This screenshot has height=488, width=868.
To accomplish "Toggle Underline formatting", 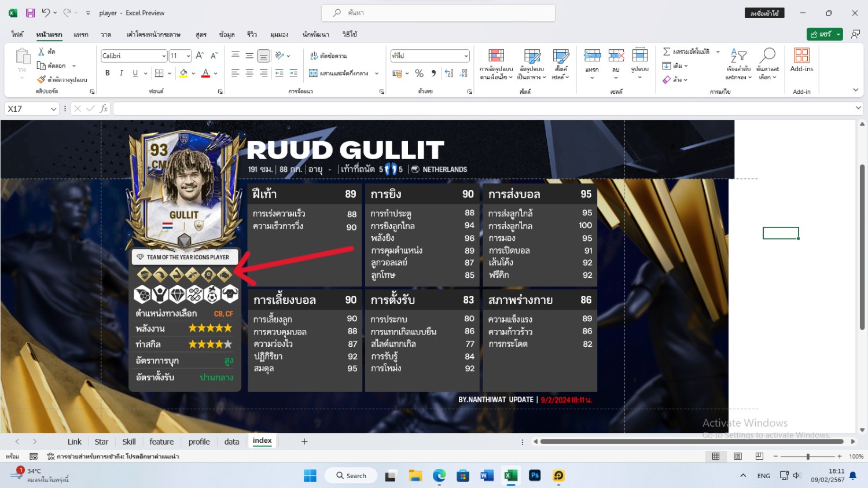I will pos(135,73).
